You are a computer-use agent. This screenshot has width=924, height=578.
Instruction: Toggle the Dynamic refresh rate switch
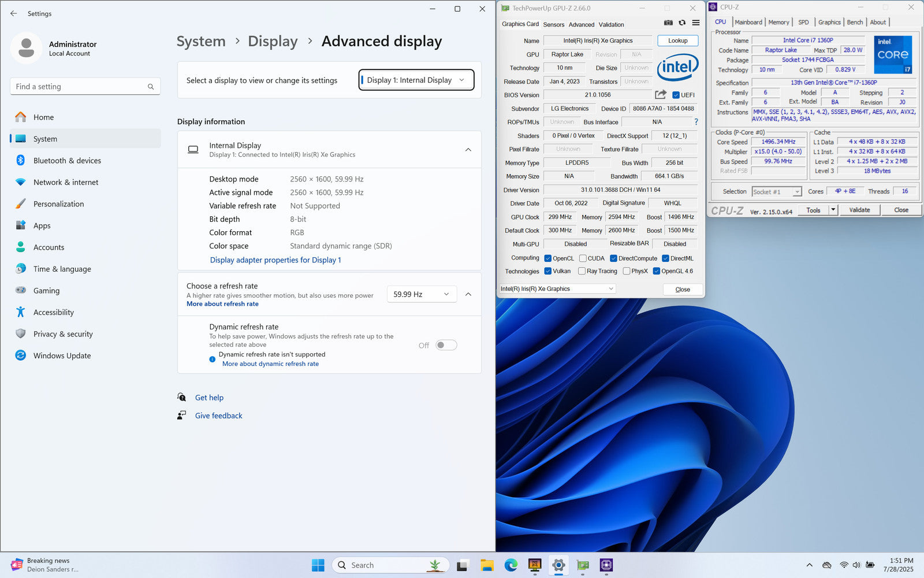pyautogui.click(x=446, y=345)
